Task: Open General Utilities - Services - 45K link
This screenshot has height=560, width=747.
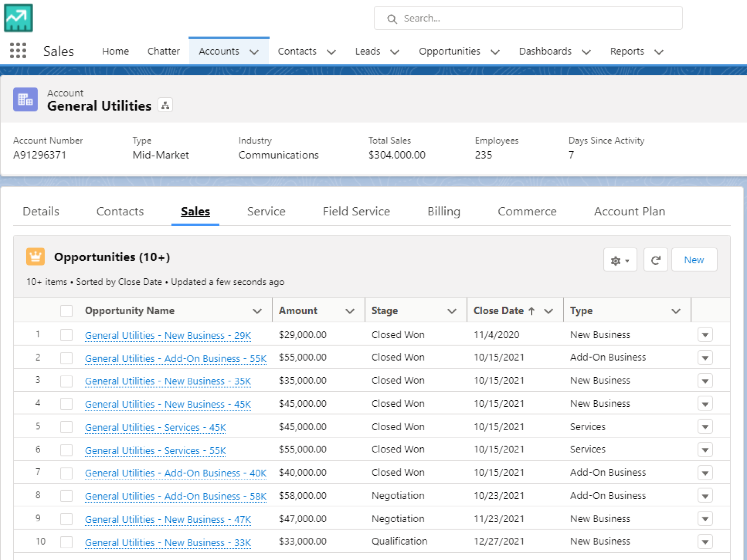Action: click(155, 427)
